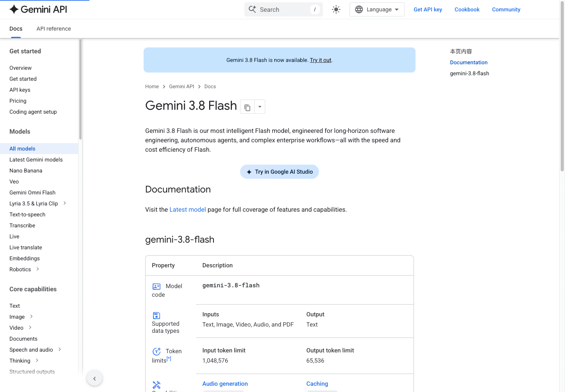Click the sidebar scrollbar thumb

tap(80, 89)
